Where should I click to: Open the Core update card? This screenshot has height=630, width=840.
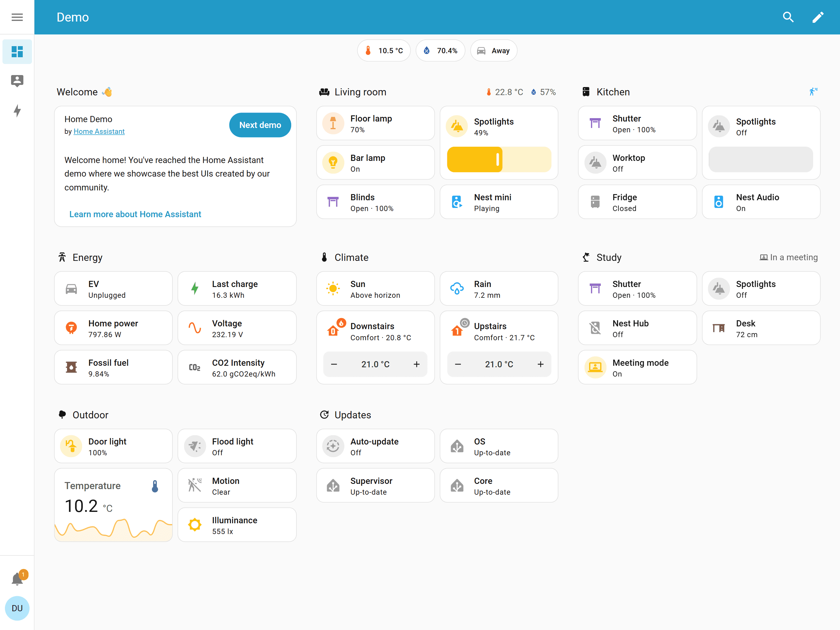pos(499,485)
